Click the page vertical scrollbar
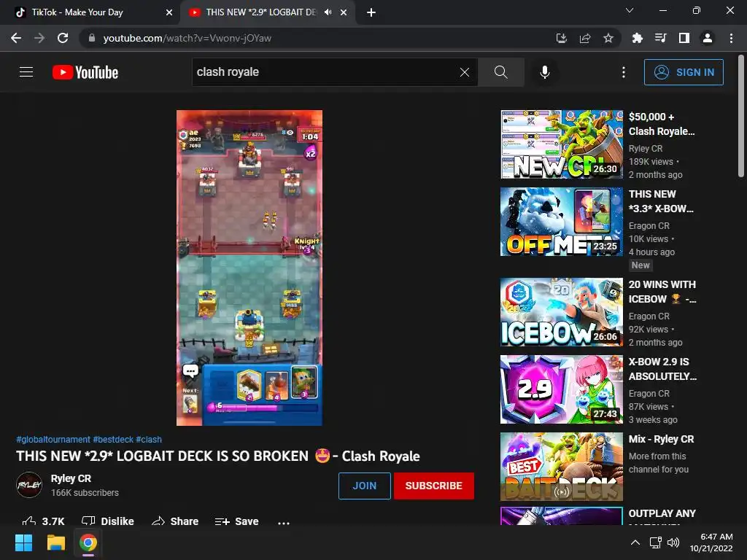The width and height of the screenshot is (747, 560). click(741, 116)
